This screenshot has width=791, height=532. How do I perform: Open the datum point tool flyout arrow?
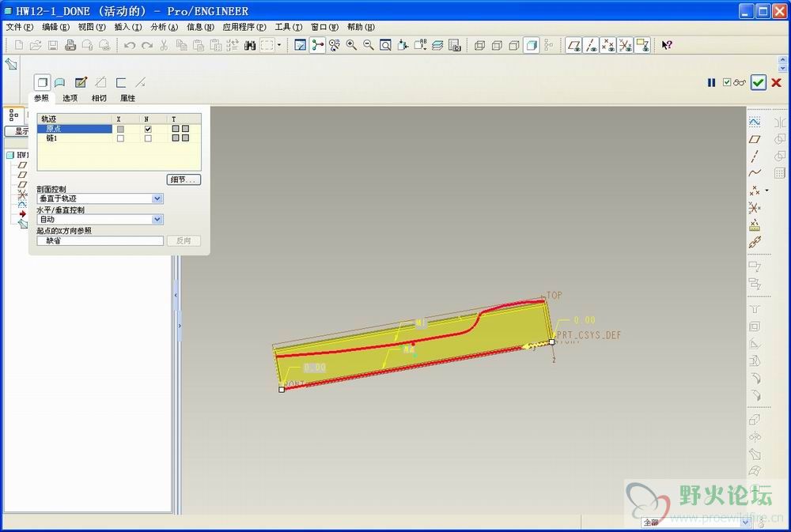pos(767,191)
